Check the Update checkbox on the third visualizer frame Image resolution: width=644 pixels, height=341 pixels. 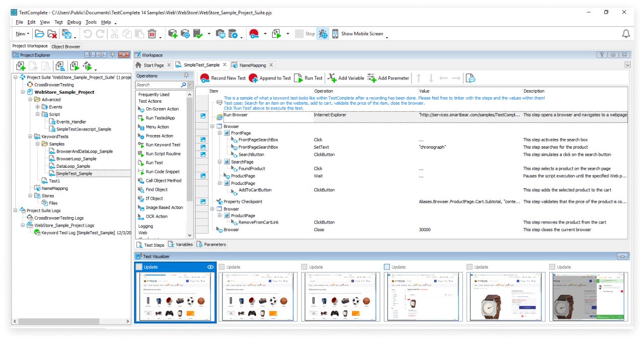[304, 267]
